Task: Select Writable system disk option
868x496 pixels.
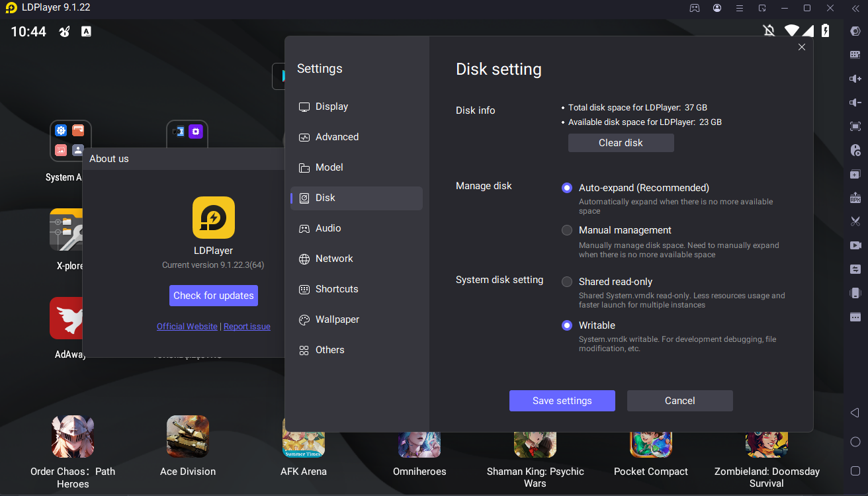Action: point(567,325)
